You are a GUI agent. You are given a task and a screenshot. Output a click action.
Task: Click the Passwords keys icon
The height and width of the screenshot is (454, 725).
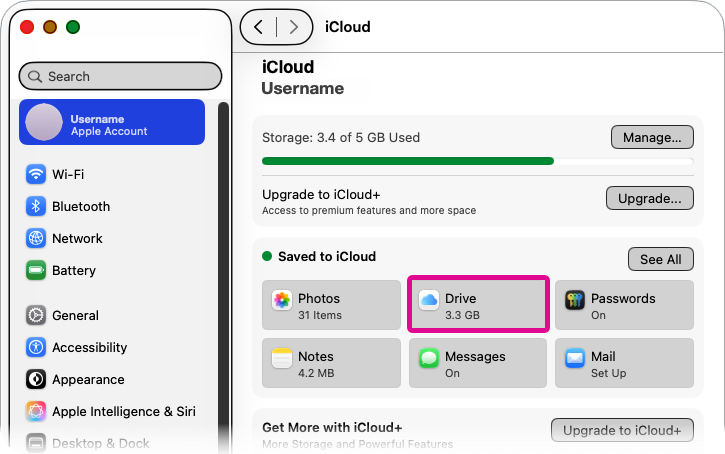pos(575,300)
